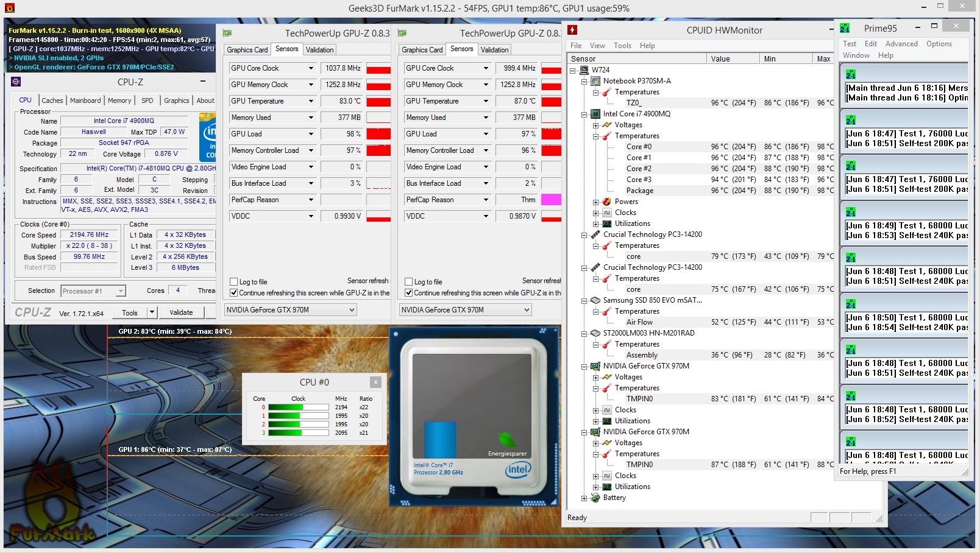Screen dimensions: 980x553
Task: Collapse the W724 root node in HWMonitor
Action: tap(573, 70)
